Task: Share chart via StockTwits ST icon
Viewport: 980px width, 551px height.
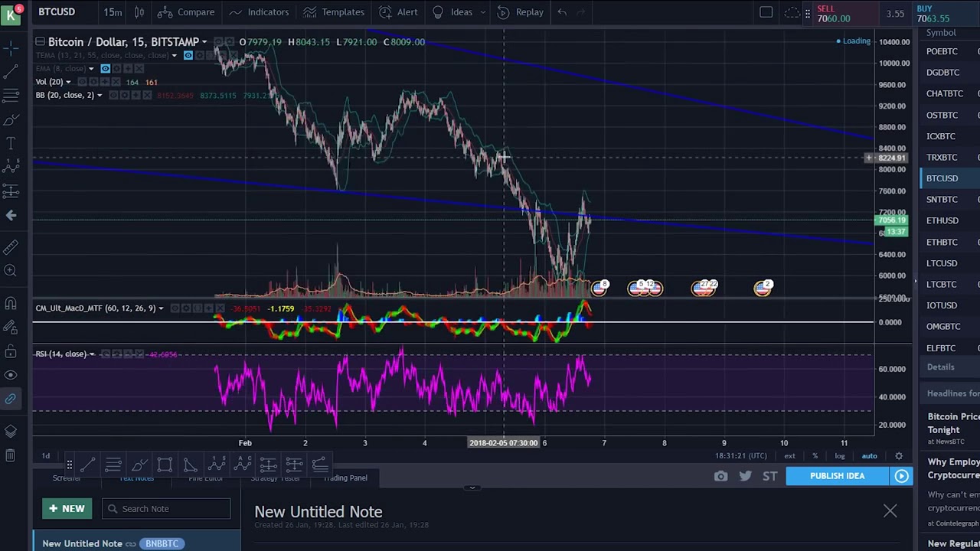Action: click(x=769, y=476)
